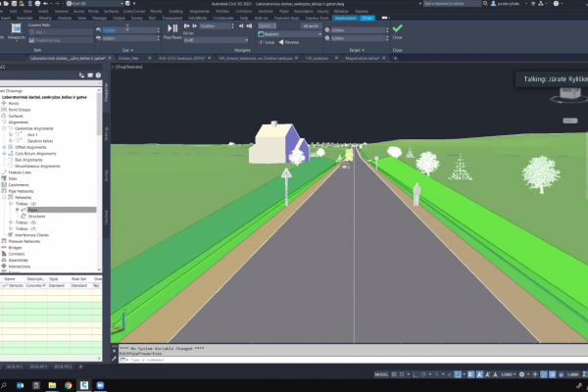The image size is (588, 392).
Task: Click the Undo icon in quick access toolbar
Action: 45,4
